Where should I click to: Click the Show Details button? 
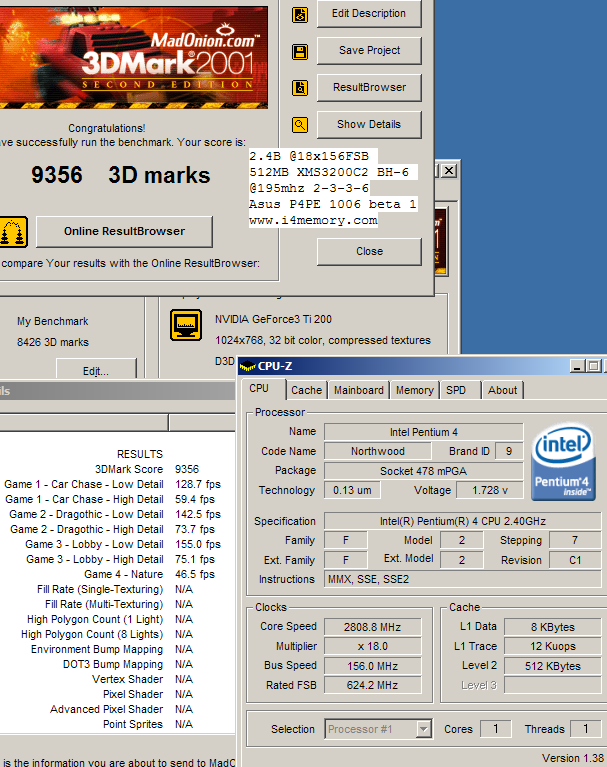[x=369, y=124]
